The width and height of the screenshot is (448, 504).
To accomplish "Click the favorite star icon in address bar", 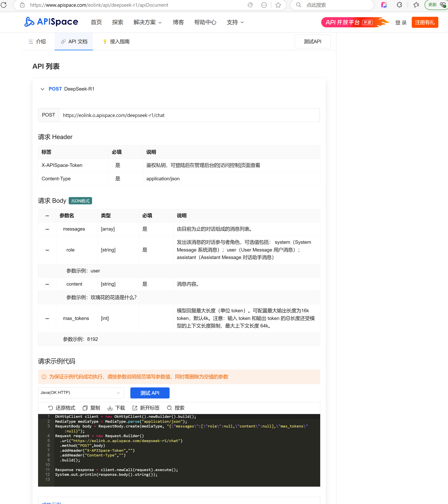I will [278, 5].
